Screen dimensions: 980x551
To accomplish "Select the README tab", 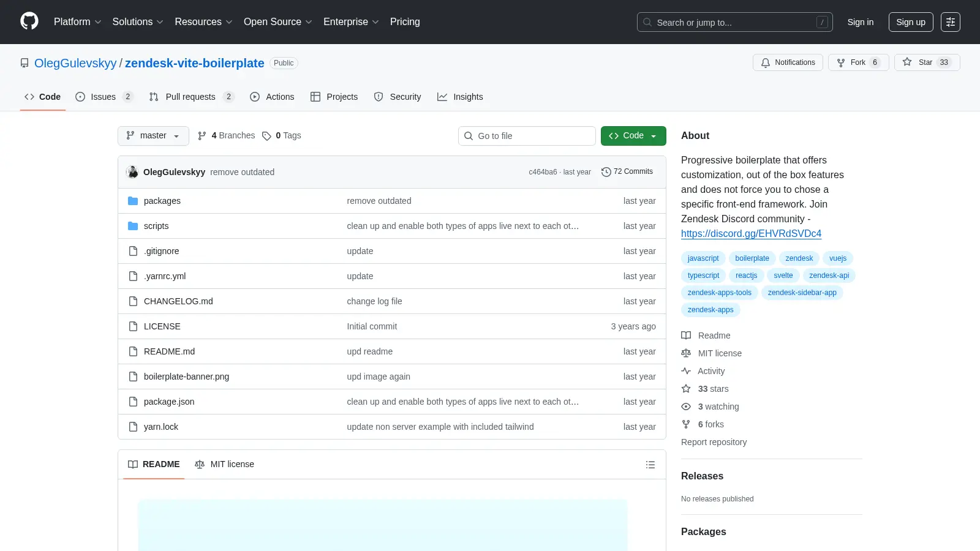I will click(154, 465).
